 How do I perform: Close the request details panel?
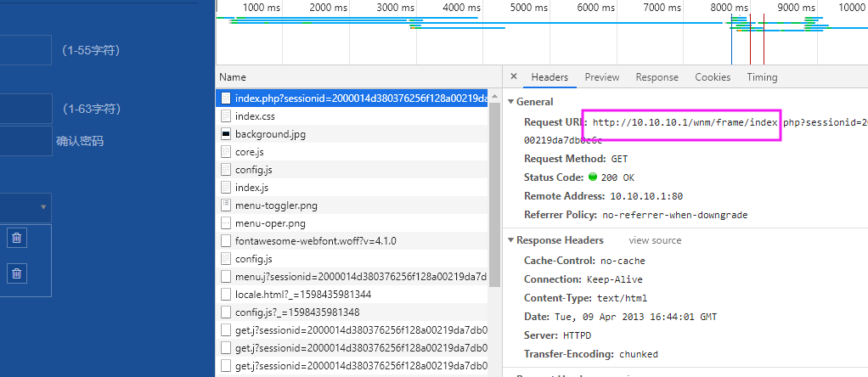pyautogui.click(x=513, y=77)
